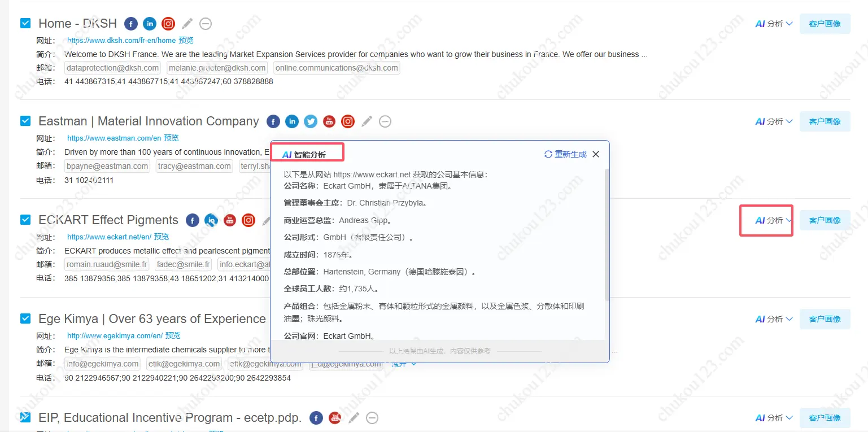Click 重新生成 to regenerate analysis
The image size is (868, 432).
(565, 154)
